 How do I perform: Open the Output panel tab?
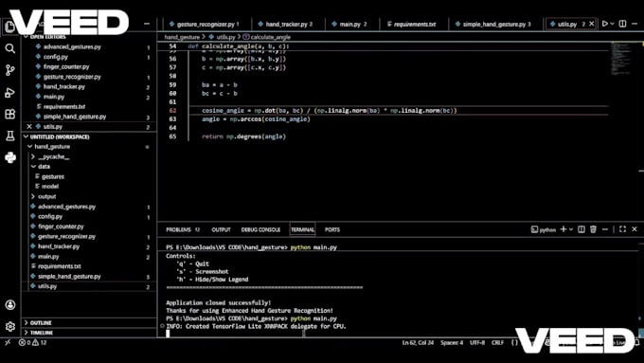[x=221, y=229]
